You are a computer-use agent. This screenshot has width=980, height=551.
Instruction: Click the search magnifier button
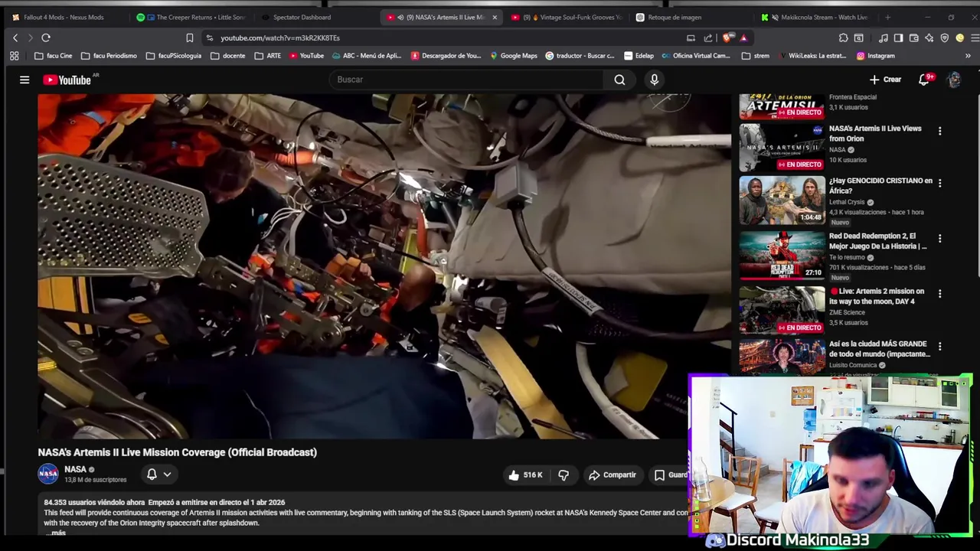click(x=619, y=80)
